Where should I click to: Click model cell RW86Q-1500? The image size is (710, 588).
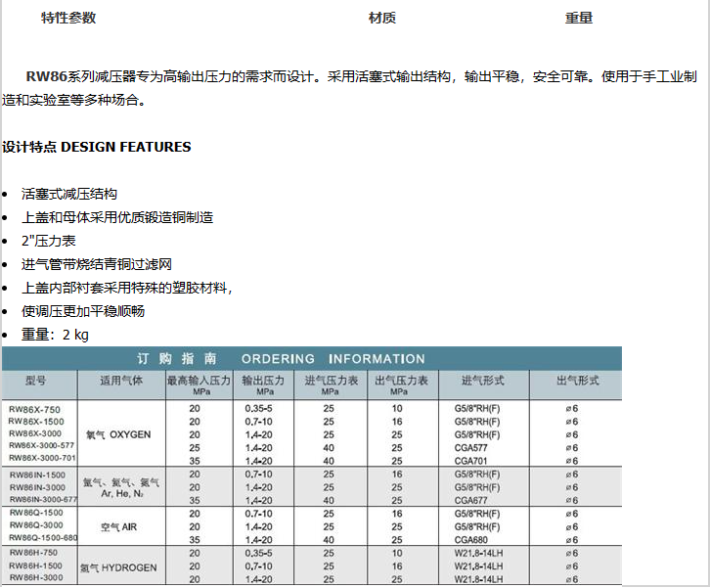pos(36,513)
